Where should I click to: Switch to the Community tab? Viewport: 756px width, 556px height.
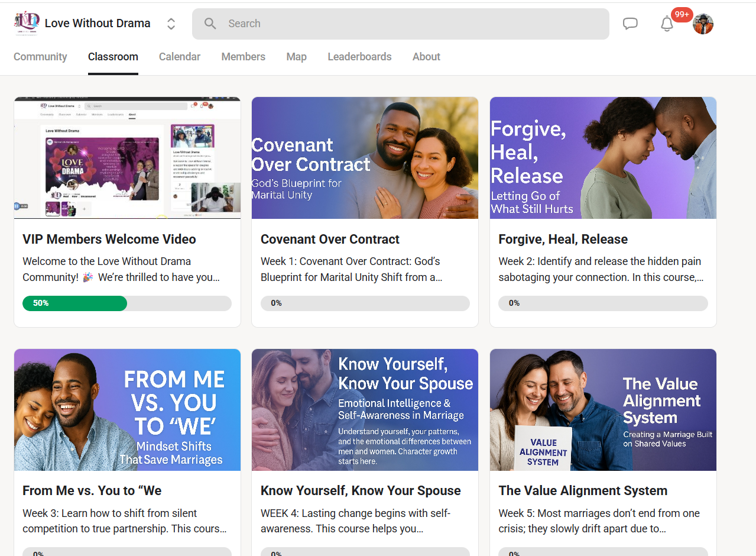click(40, 57)
